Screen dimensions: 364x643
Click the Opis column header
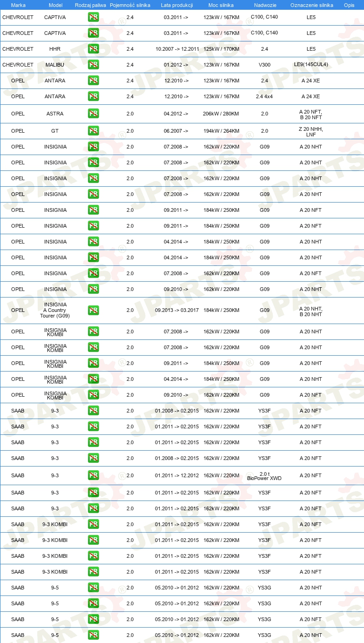(349, 5)
